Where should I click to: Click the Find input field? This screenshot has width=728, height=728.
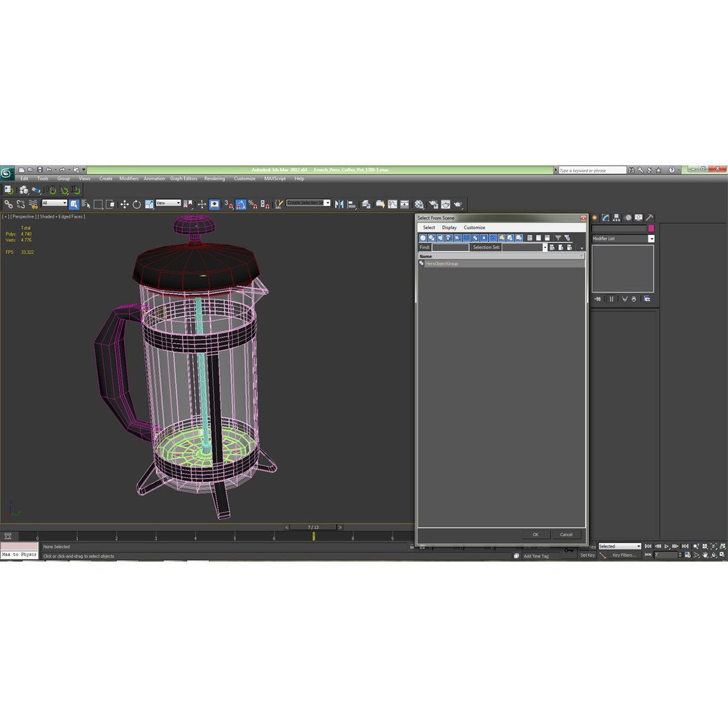pos(450,247)
